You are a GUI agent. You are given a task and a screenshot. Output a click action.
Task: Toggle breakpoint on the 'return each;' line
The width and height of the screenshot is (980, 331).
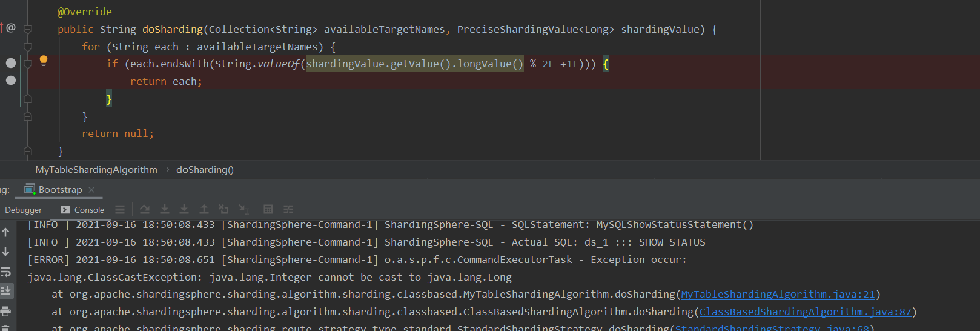[11, 80]
